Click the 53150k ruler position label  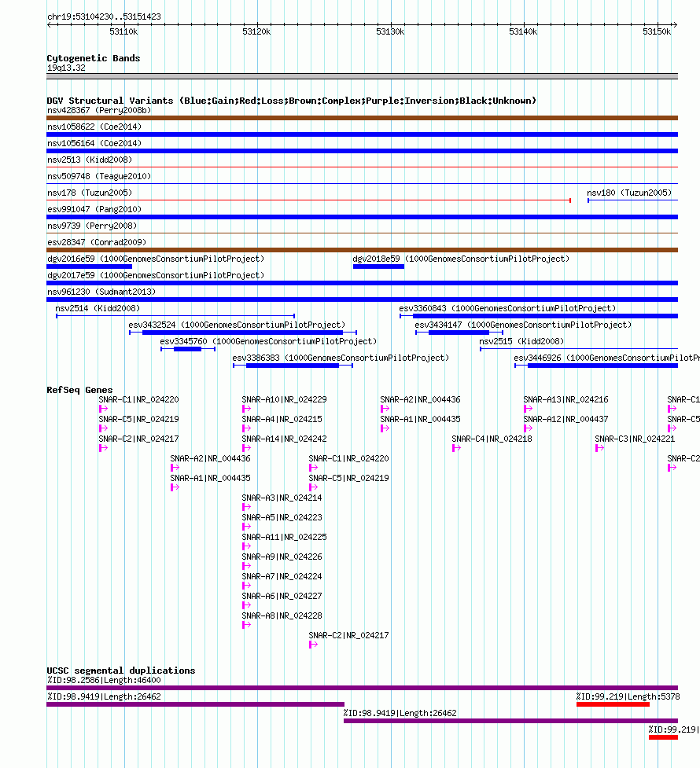657,32
